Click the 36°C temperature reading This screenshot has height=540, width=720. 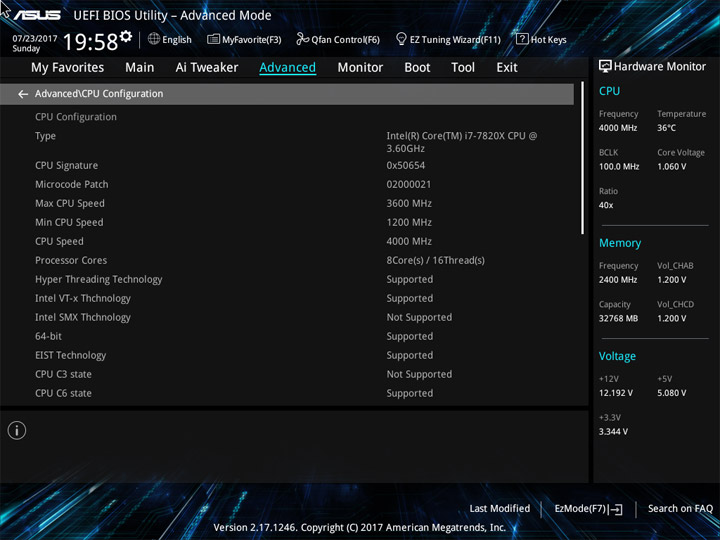click(x=666, y=128)
